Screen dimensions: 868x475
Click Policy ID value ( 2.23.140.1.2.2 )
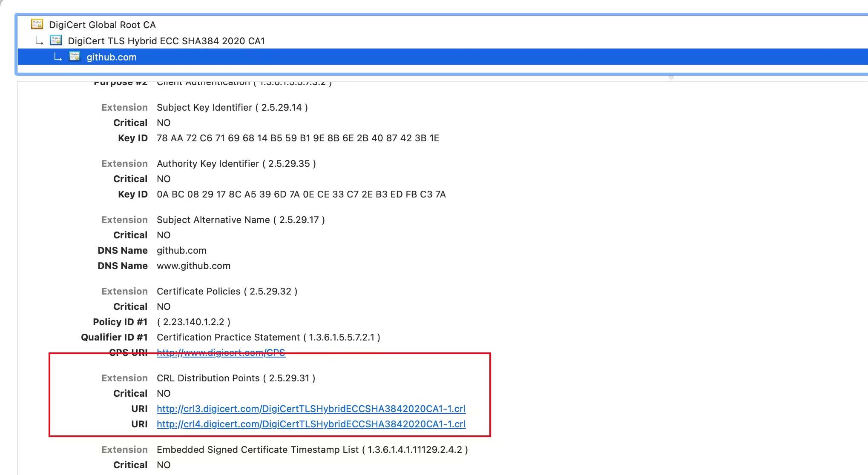(193, 322)
